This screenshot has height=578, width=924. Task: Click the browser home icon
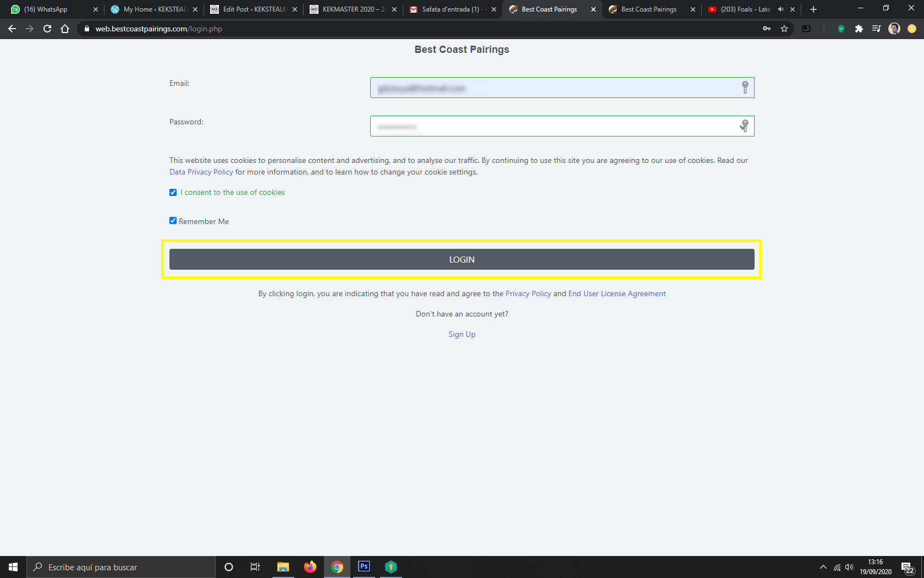65,29
